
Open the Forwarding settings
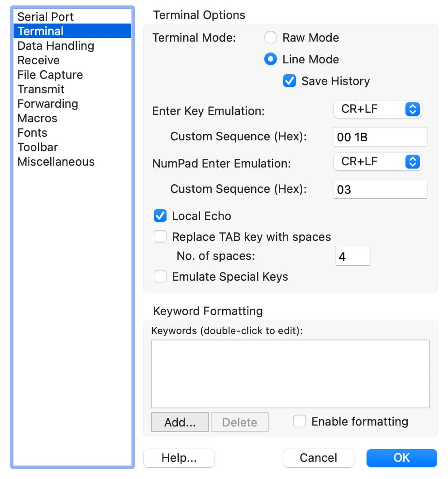point(72,104)
